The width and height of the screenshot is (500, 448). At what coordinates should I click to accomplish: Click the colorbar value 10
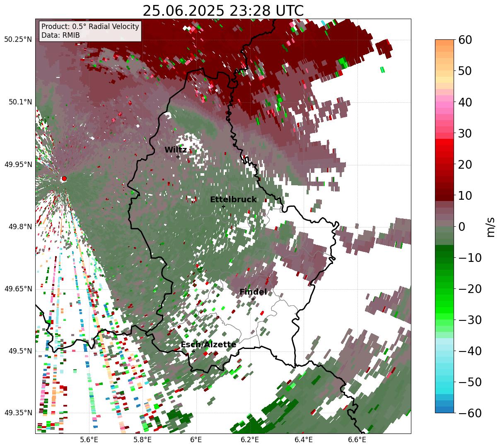pos(464,195)
